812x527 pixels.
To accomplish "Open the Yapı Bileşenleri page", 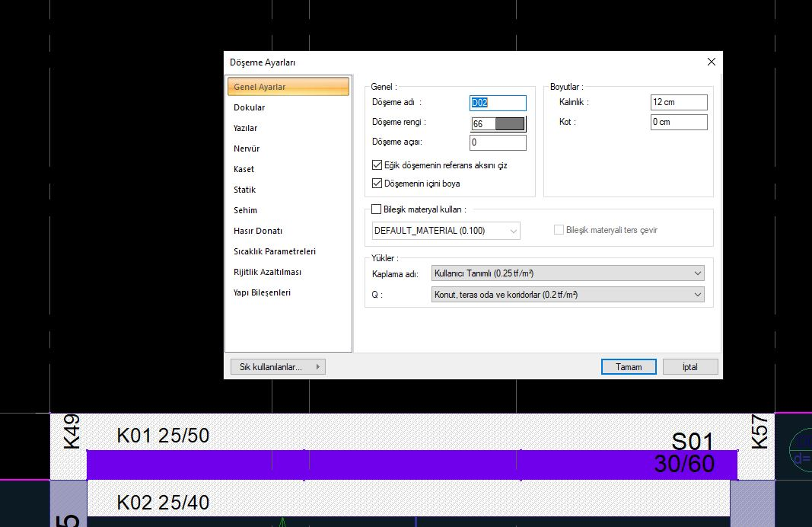I will pyautogui.click(x=262, y=292).
